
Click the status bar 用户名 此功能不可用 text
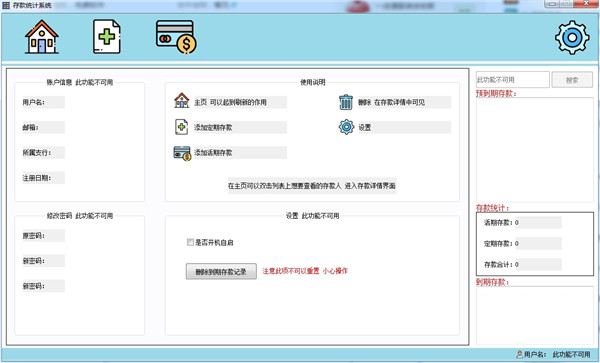click(557, 355)
